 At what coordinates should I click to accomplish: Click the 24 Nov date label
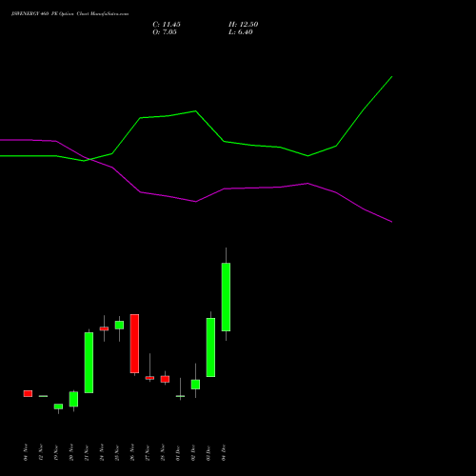(x=102, y=453)
